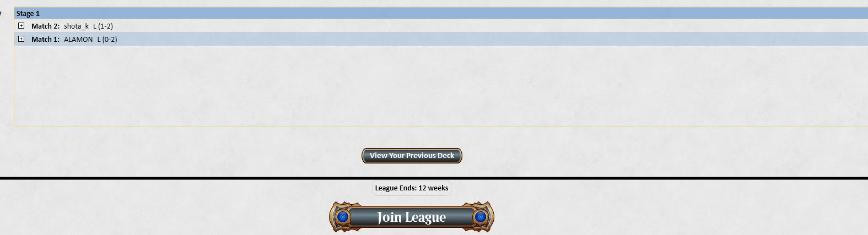The height and width of the screenshot is (235, 868).
Task: Select the Match 2 label text
Action: point(45,26)
